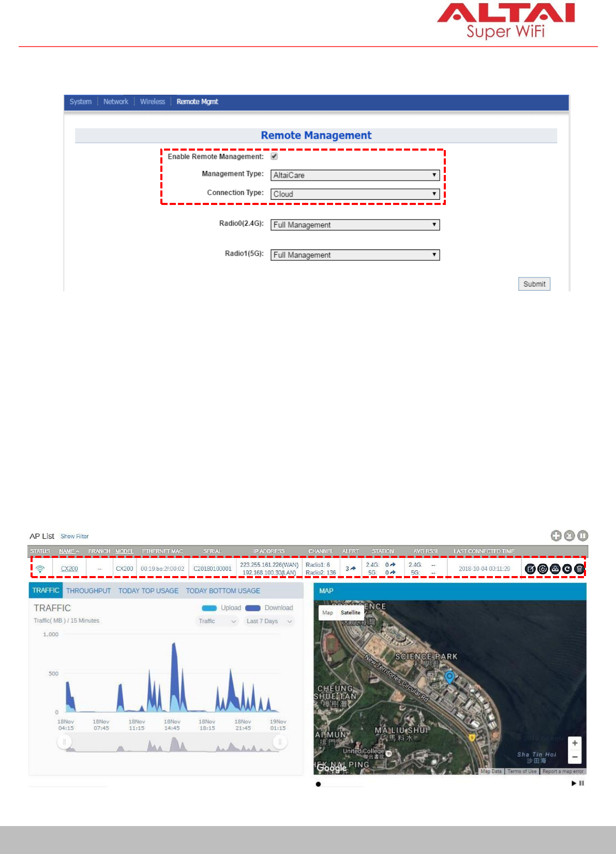Screen dimensions: 616x854
Task: Click the Submit button
Action: pyautogui.click(x=534, y=284)
